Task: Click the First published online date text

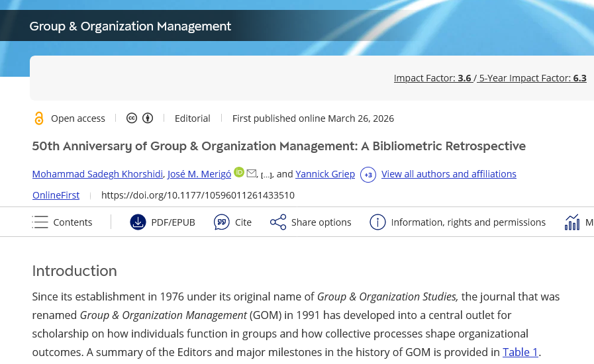Action: click(313, 118)
